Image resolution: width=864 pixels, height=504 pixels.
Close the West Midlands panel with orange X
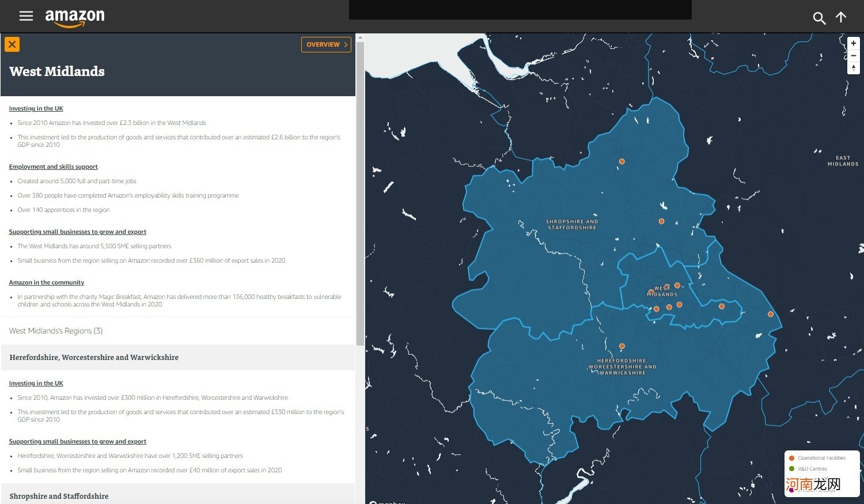[12, 44]
